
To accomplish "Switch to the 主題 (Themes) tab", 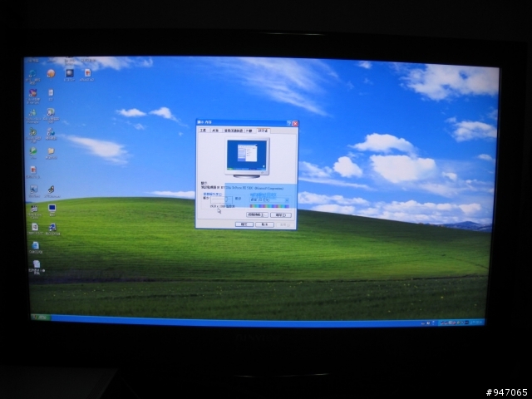I will tap(204, 131).
